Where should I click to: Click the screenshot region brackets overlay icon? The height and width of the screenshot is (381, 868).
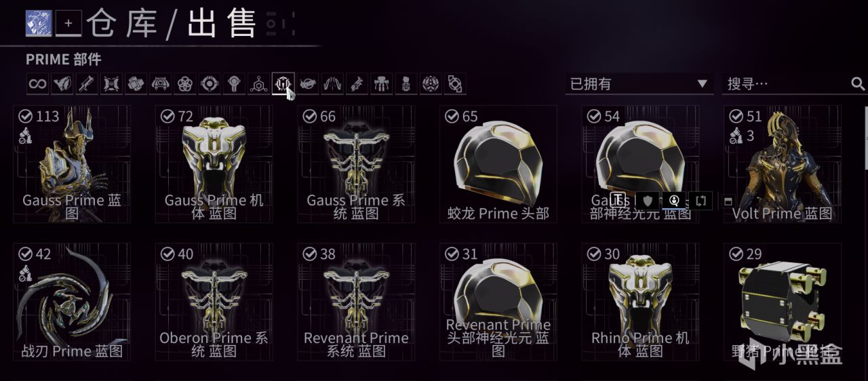(702, 201)
